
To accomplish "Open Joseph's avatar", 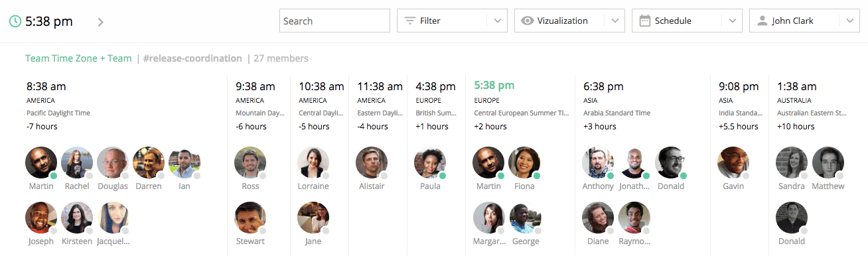I will [41, 218].
